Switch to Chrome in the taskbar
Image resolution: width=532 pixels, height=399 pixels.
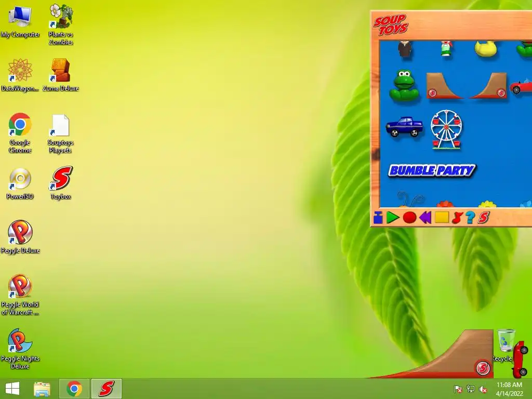tap(74, 389)
